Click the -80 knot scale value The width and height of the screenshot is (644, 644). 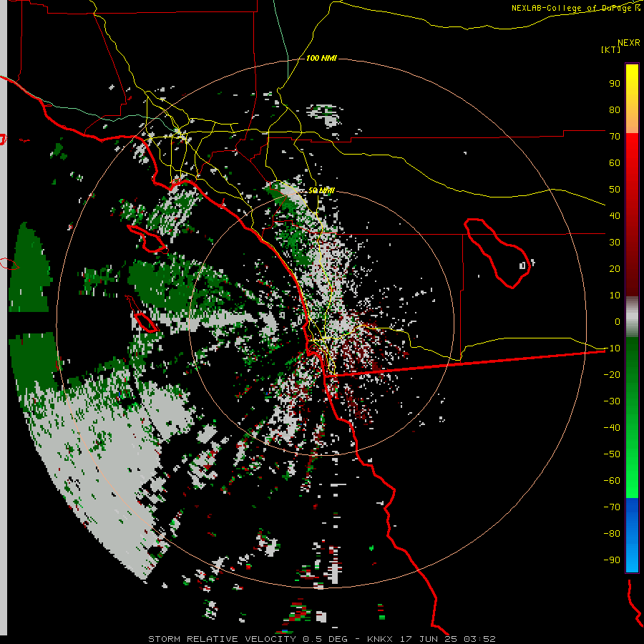(612, 534)
